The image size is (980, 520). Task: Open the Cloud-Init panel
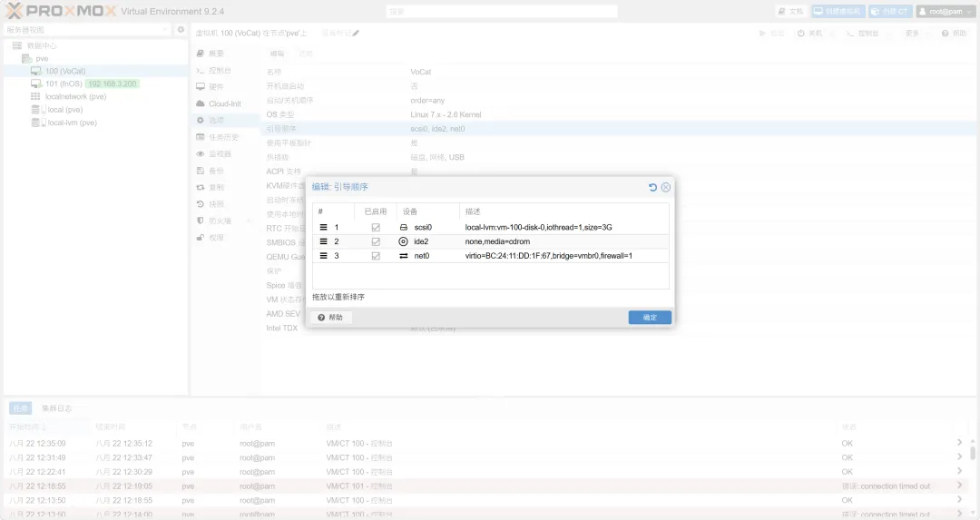(224, 103)
